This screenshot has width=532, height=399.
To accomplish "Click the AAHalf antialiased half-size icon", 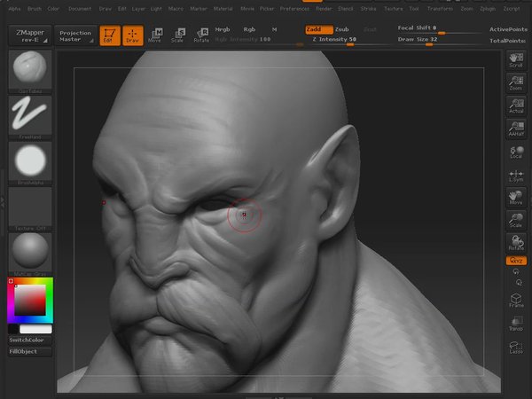I will point(516,129).
